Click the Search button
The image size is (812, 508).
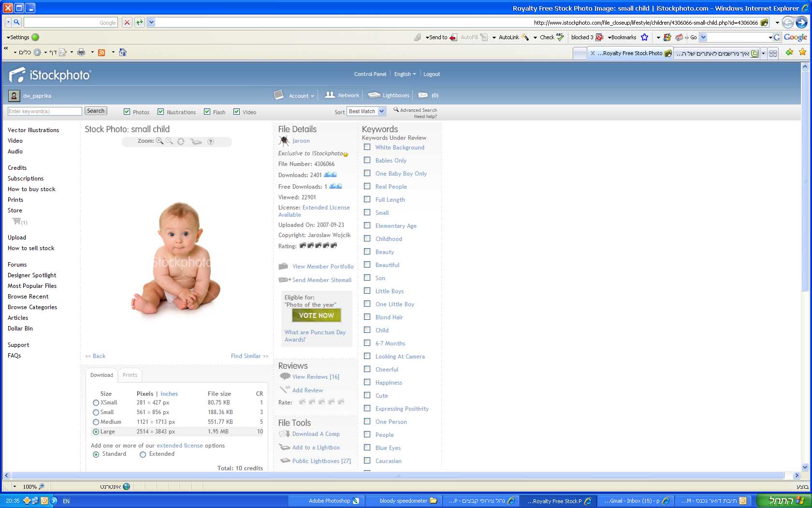[96, 111]
